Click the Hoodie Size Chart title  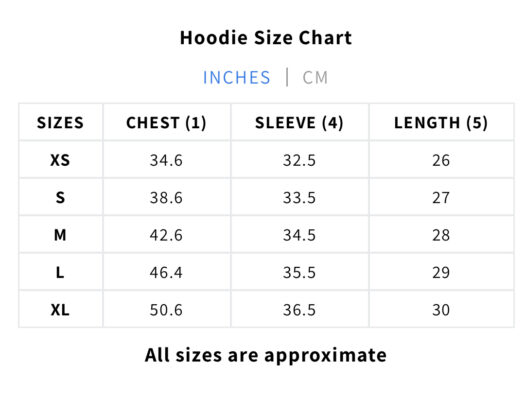click(266, 38)
